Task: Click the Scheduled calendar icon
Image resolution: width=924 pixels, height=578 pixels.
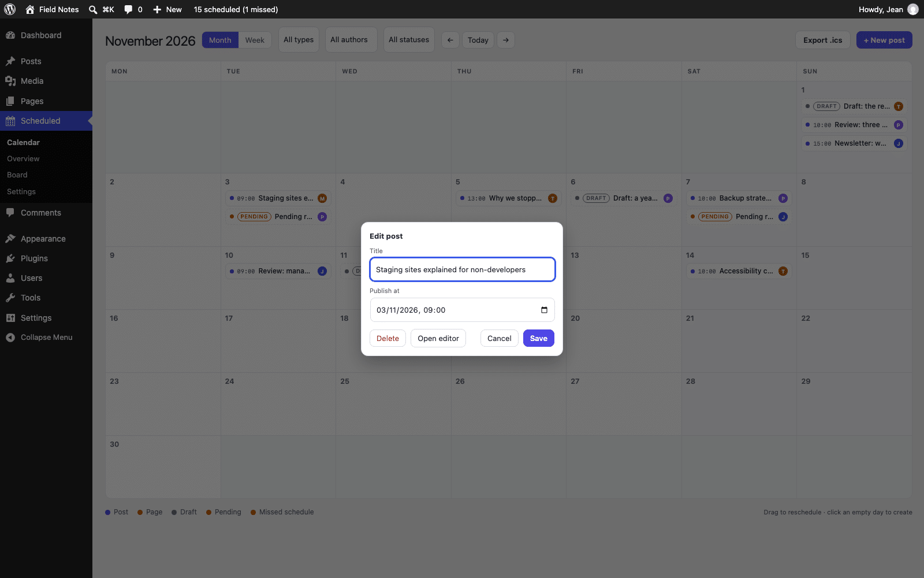Action: [x=10, y=121]
